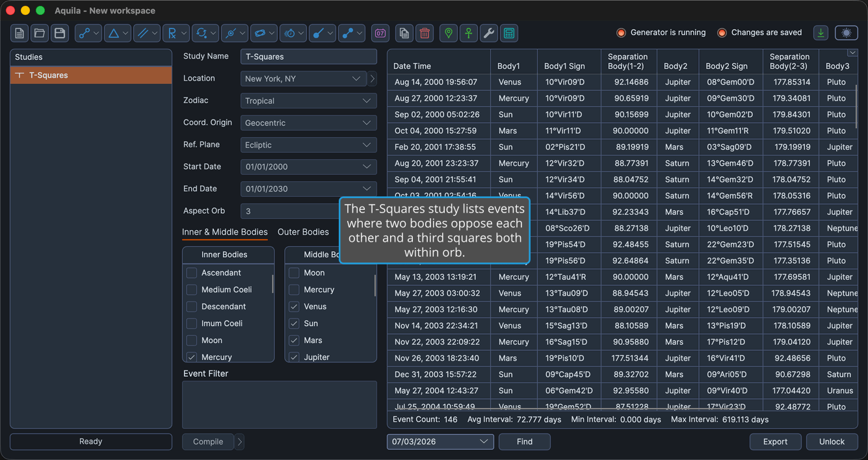Viewport: 868px width, 460px height.
Task: Click the green location pin icon
Action: click(449, 33)
